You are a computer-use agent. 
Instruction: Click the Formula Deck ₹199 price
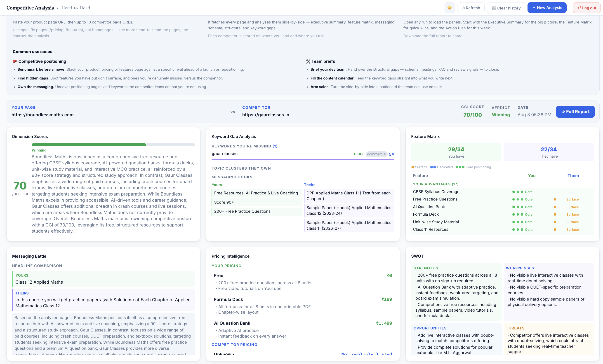tap(387, 299)
